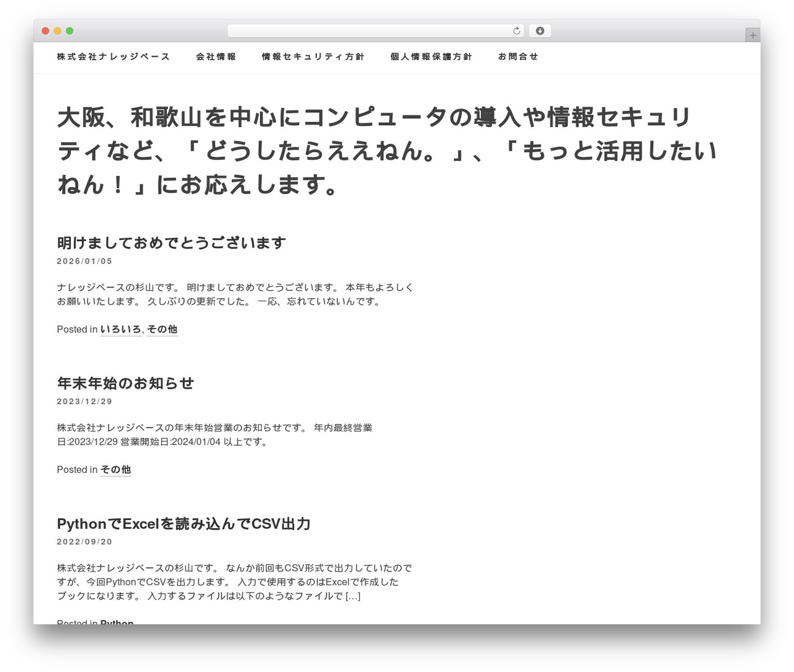Open a new tab with the plus button
The width and height of the screenshot is (794, 672).
pos(752,35)
